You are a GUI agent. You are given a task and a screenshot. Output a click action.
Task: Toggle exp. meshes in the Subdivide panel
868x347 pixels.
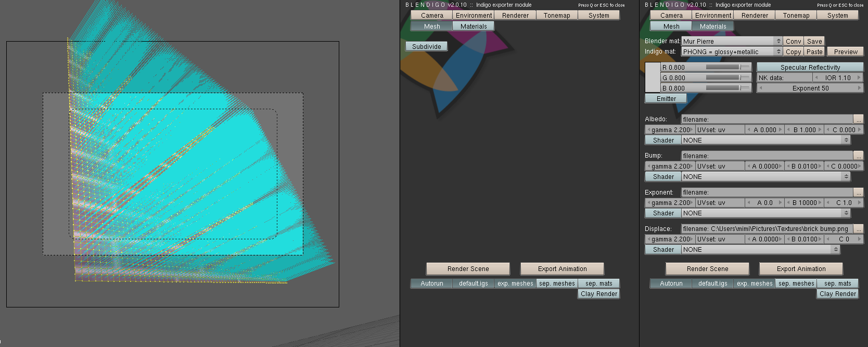(515, 284)
